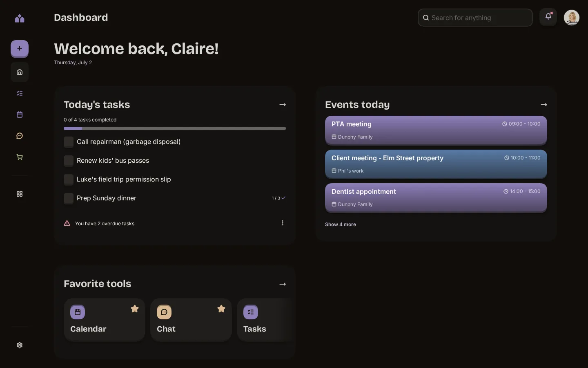Screen dimensions: 588x368
Task: Click 0 of 4 tasks completed text
Action: 90,120
